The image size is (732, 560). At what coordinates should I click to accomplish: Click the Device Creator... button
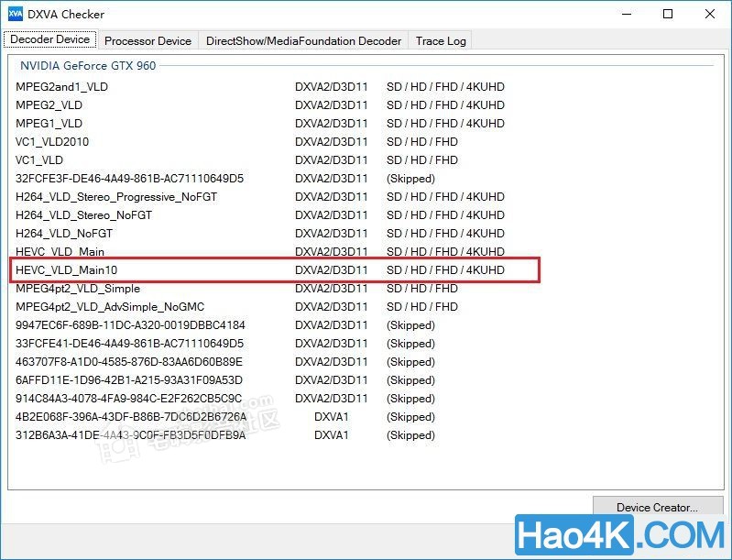point(658,507)
